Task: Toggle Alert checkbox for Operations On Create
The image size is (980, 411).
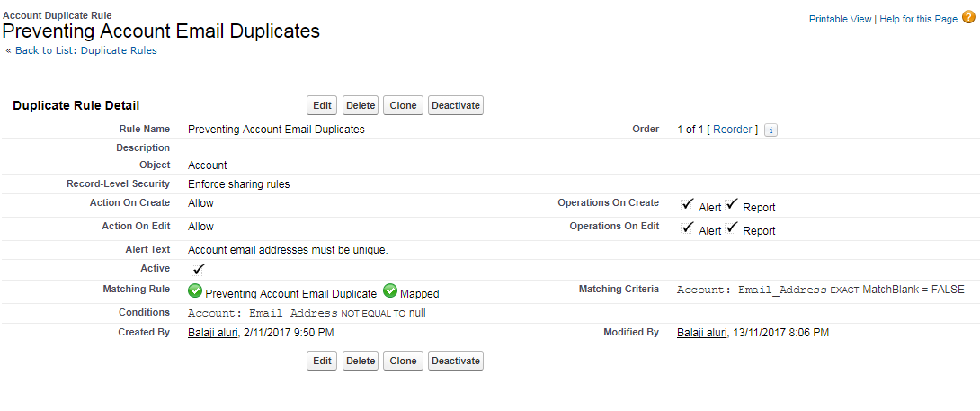Action: coord(688,205)
